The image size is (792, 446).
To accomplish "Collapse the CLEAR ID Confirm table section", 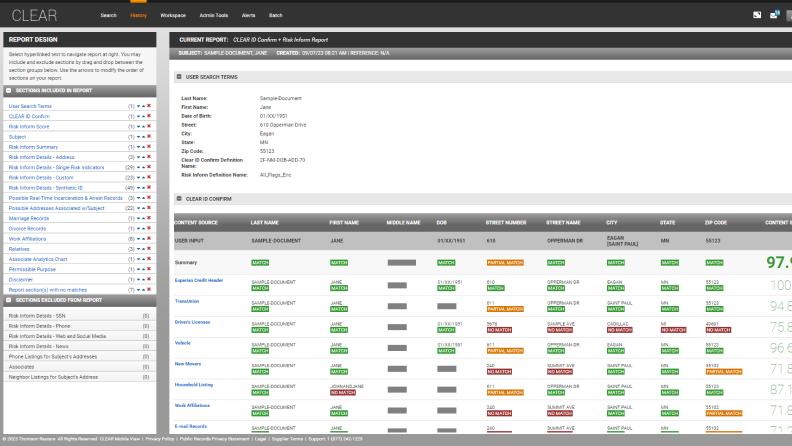I will (x=178, y=198).
